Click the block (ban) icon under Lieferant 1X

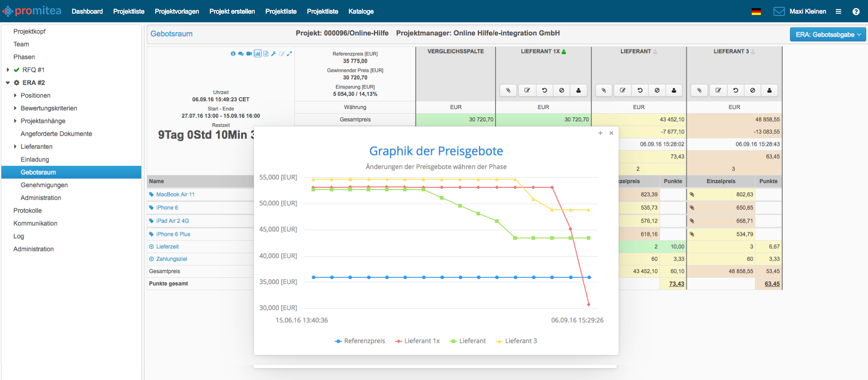pyautogui.click(x=561, y=90)
